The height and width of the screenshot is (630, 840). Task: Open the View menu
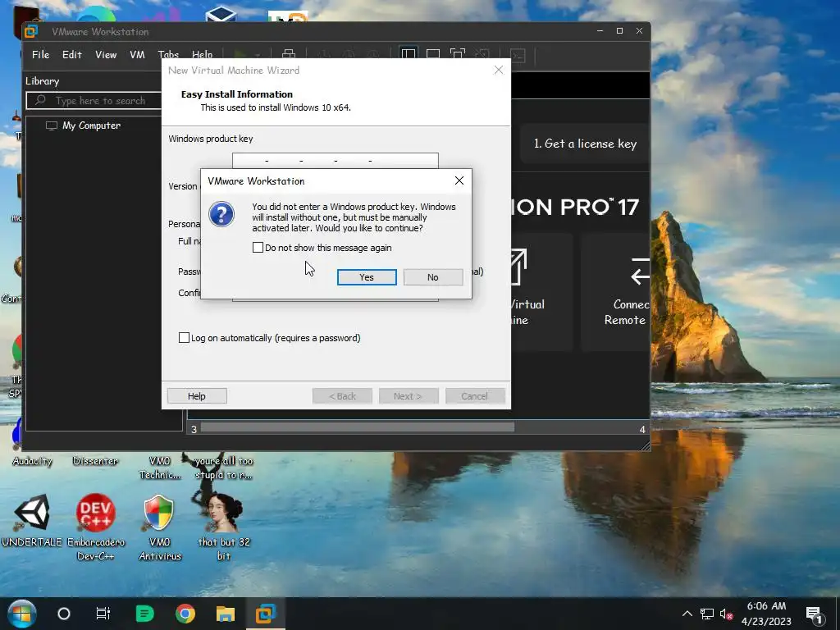(x=106, y=55)
